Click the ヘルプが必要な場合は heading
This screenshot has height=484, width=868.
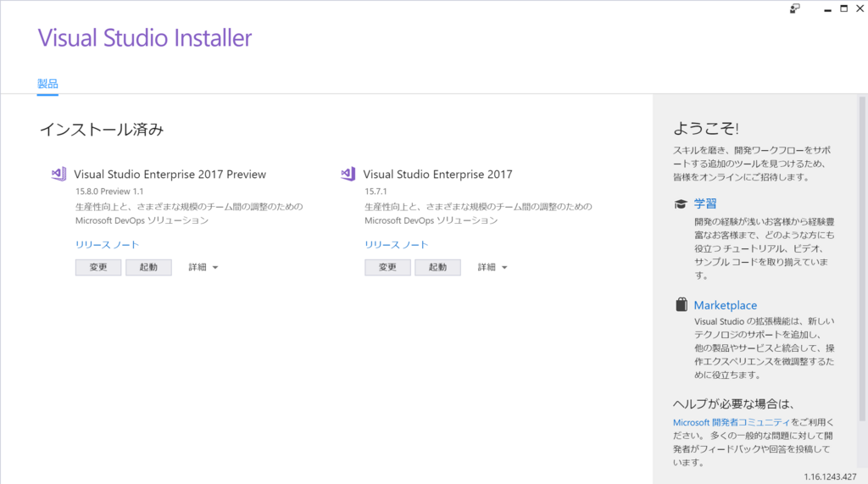point(734,403)
